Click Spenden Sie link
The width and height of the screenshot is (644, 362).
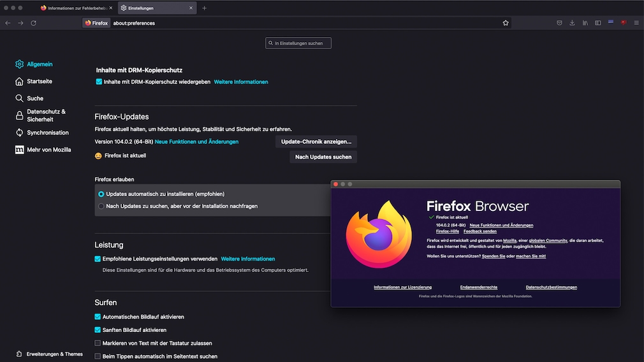tap(494, 256)
